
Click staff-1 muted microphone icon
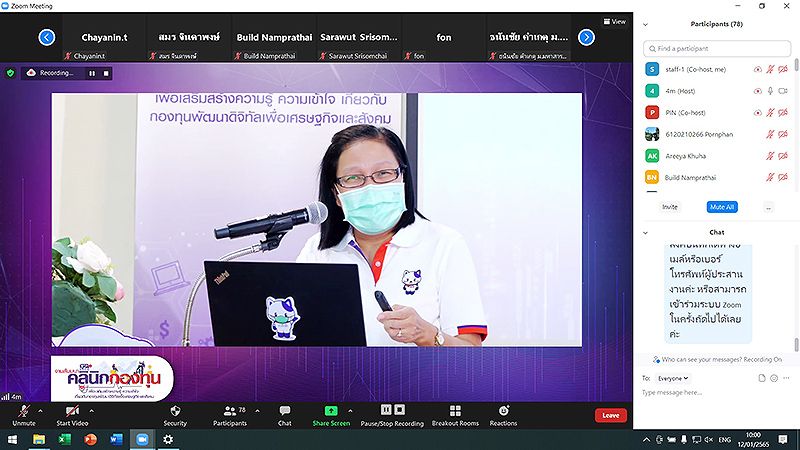click(x=770, y=69)
